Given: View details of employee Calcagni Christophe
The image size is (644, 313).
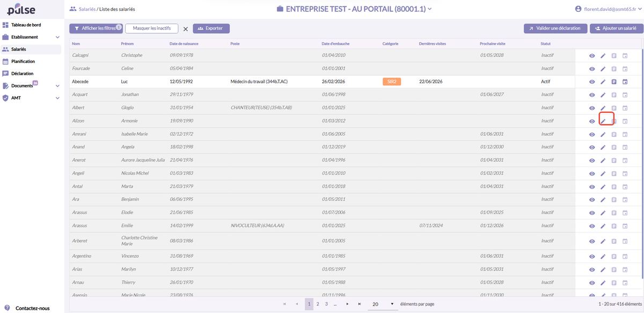Looking at the screenshot, I should click(x=592, y=55).
